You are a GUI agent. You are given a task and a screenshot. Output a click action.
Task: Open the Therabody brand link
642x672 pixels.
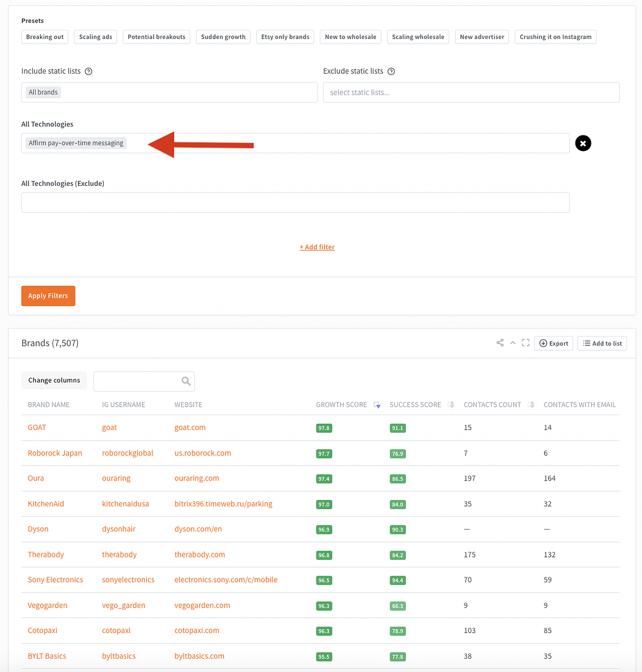[x=46, y=554]
